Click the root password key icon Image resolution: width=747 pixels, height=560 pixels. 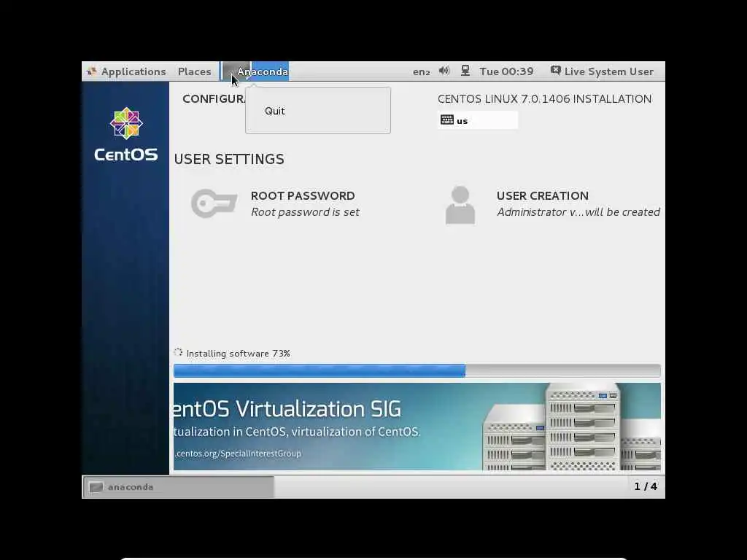[x=214, y=203]
